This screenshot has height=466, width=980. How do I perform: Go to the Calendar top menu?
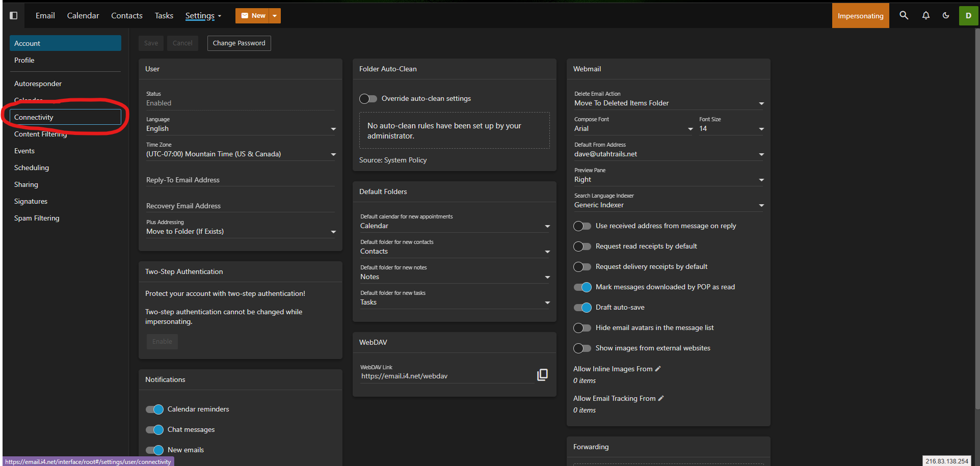(x=83, y=16)
